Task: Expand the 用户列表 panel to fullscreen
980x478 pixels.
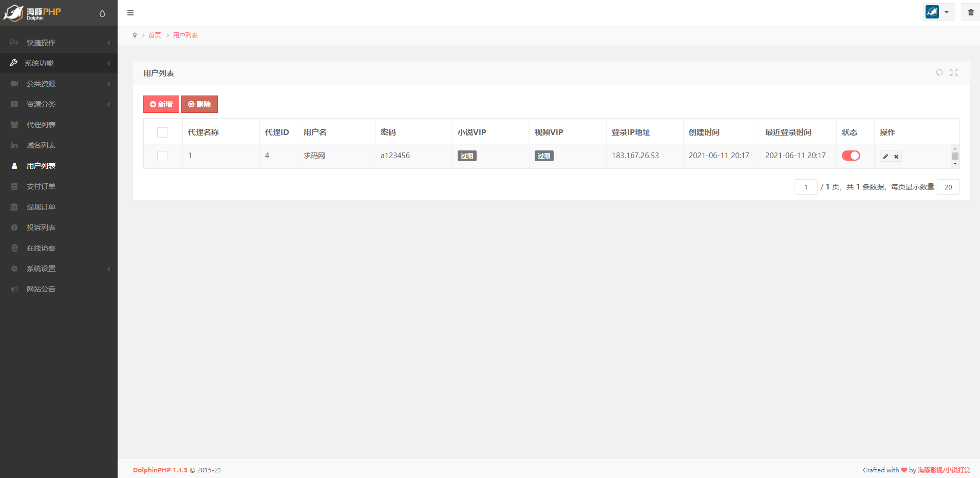Action: pyautogui.click(x=954, y=72)
